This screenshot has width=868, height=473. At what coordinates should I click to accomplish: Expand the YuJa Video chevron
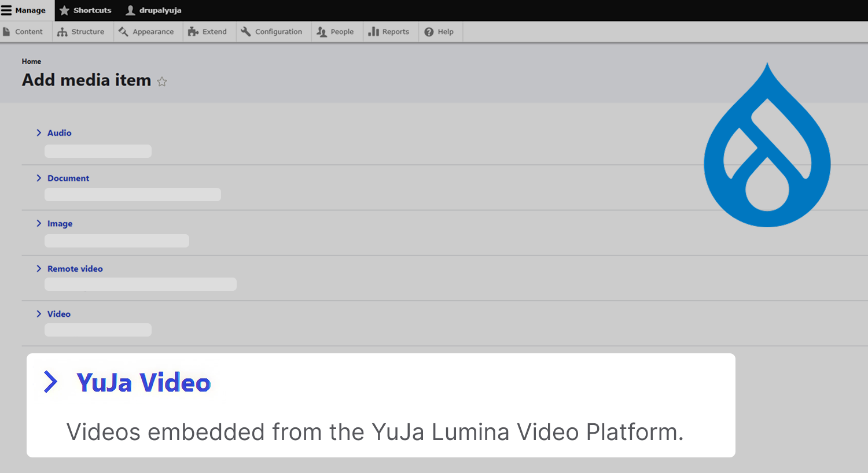pos(51,382)
